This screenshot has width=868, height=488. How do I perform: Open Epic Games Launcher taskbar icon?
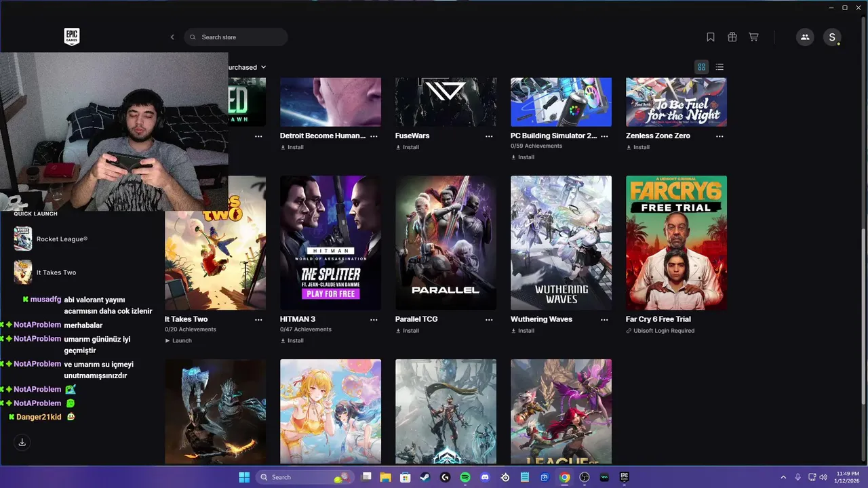(625, 477)
